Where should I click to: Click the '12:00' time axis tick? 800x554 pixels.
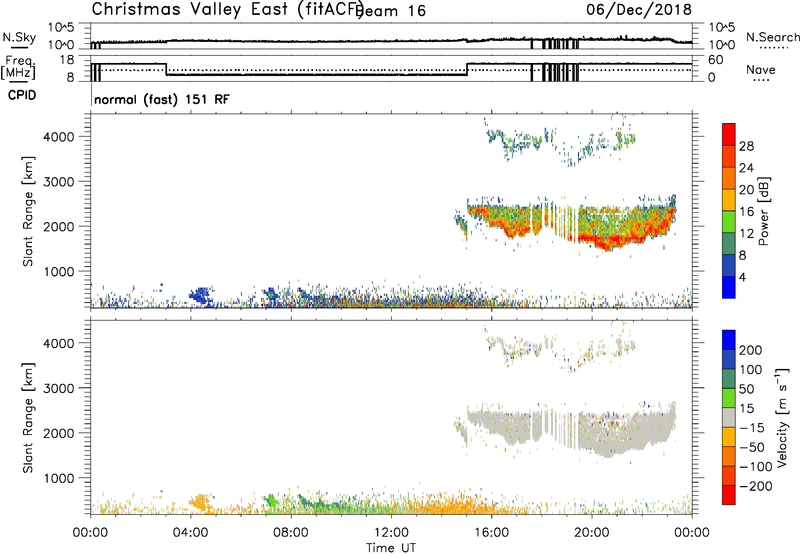(391, 533)
